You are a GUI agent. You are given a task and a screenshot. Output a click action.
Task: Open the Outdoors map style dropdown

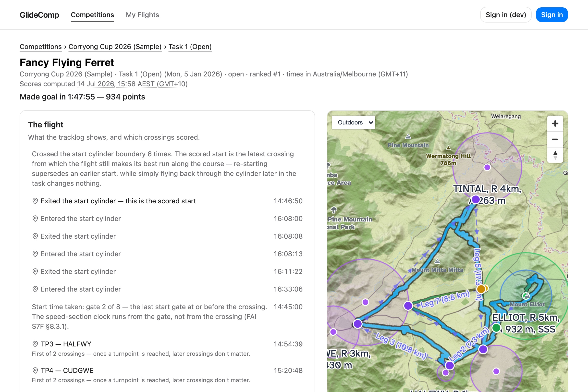354,122
